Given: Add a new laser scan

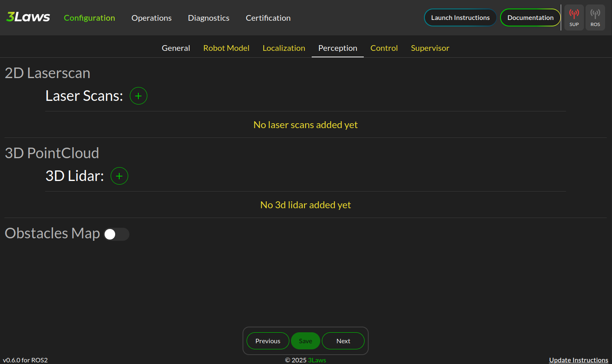Looking at the screenshot, I should (x=138, y=96).
